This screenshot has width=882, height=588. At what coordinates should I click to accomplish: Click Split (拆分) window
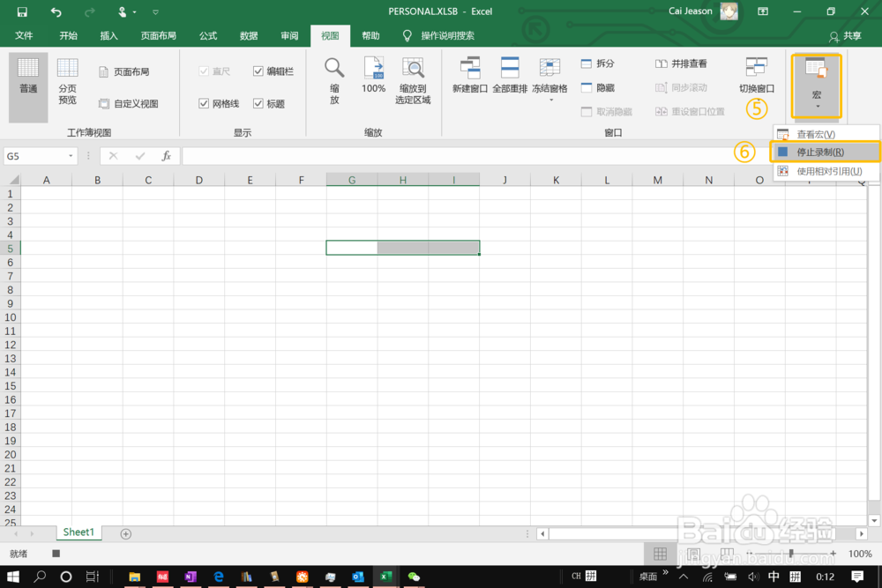pos(597,63)
